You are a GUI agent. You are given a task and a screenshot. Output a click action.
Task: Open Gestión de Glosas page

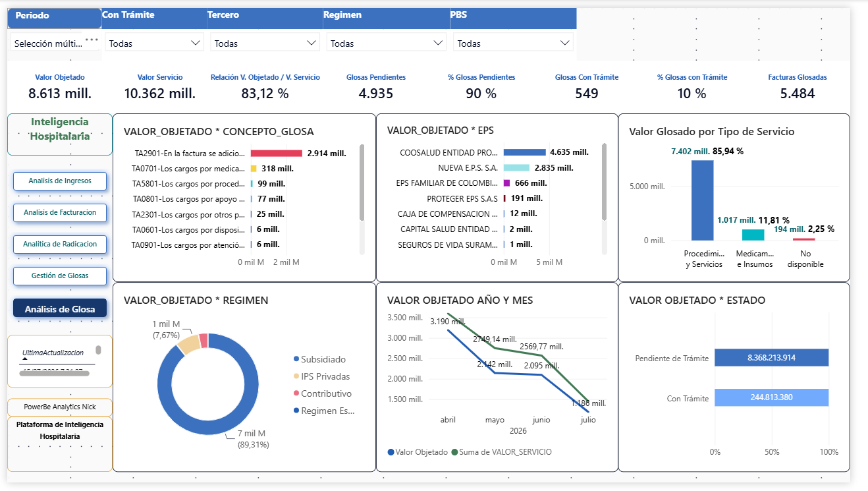[60, 275]
